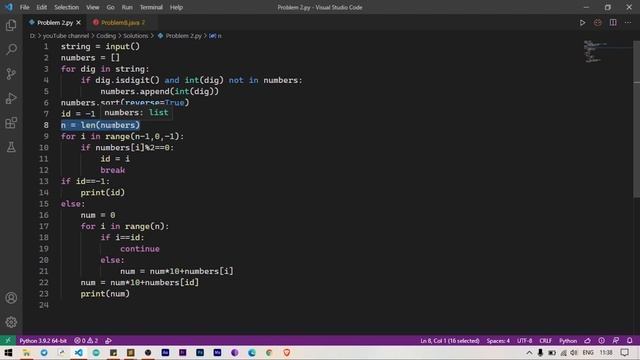Image resolution: width=640 pixels, height=360 pixels.
Task: Select Python 3.9.2 64-bit interpreter
Action: click(43, 340)
